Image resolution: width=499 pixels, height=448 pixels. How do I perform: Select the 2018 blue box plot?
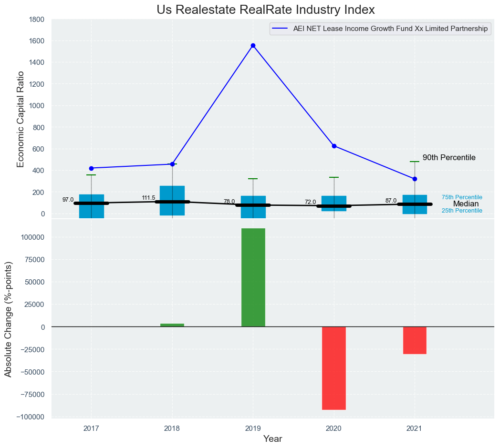click(172, 193)
